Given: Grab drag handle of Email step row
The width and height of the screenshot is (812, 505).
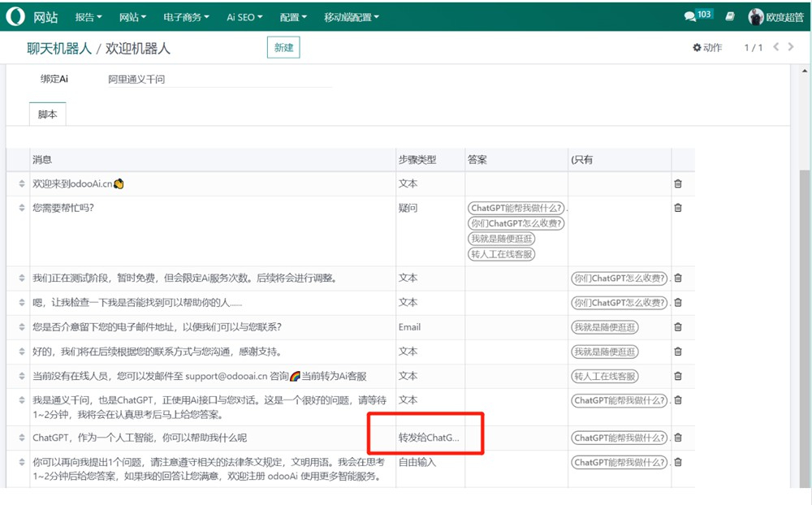Looking at the screenshot, I should point(22,327).
